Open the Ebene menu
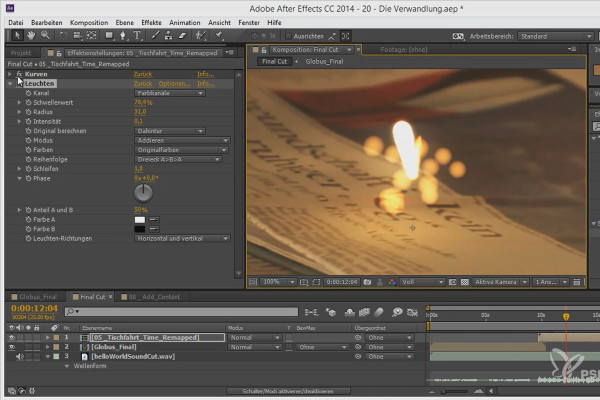This screenshot has height=400, width=600. click(x=125, y=23)
